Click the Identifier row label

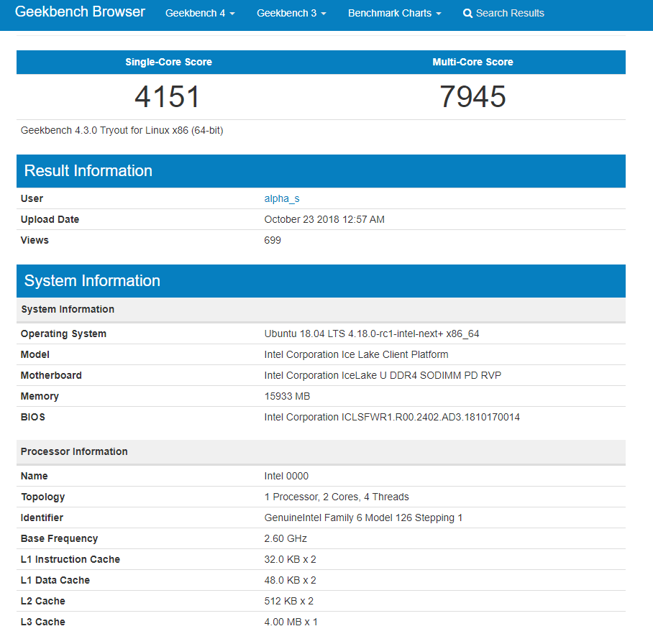click(42, 518)
